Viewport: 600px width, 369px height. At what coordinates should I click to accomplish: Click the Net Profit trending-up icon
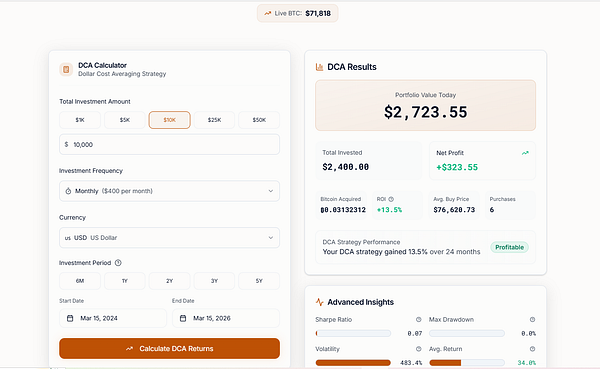525,153
